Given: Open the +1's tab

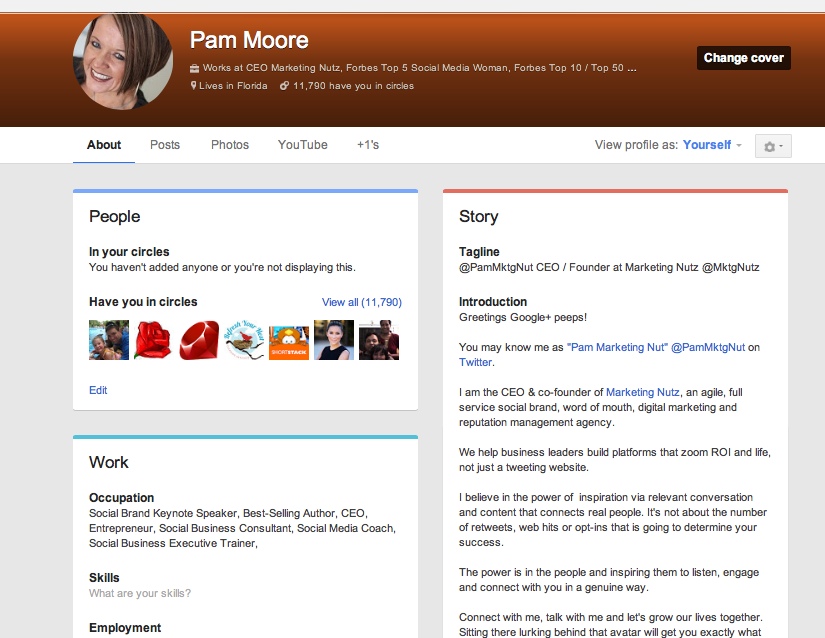Looking at the screenshot, I should [368, 145].
